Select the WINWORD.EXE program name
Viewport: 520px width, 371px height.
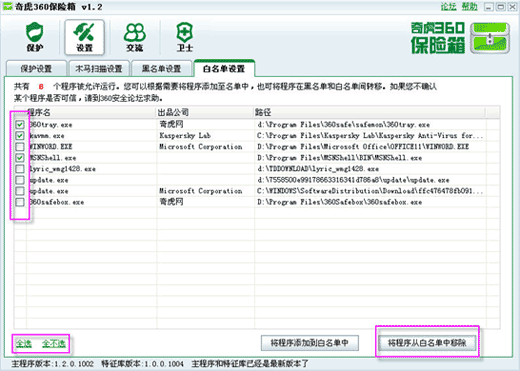point(51,147)
